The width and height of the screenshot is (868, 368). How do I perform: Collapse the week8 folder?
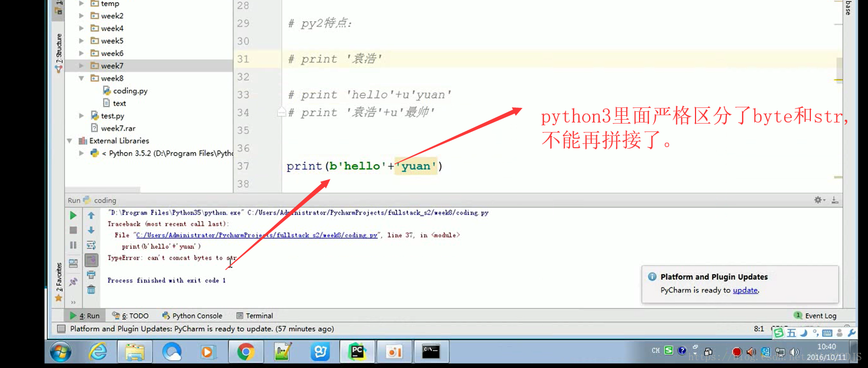(82, 78)
